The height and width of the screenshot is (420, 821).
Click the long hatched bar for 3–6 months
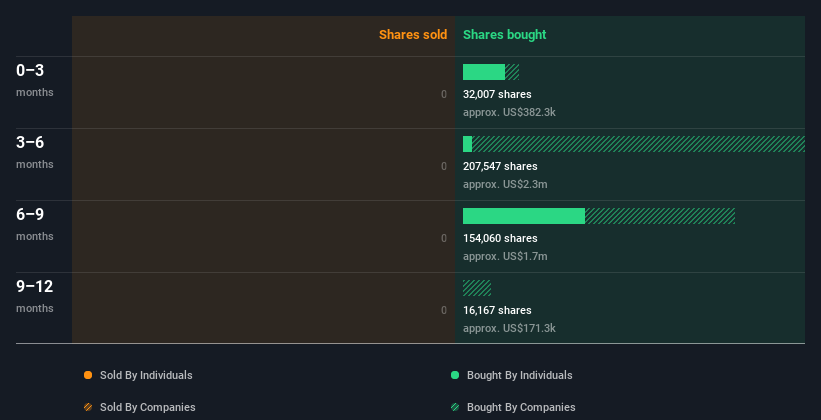[x=638, y=144]
